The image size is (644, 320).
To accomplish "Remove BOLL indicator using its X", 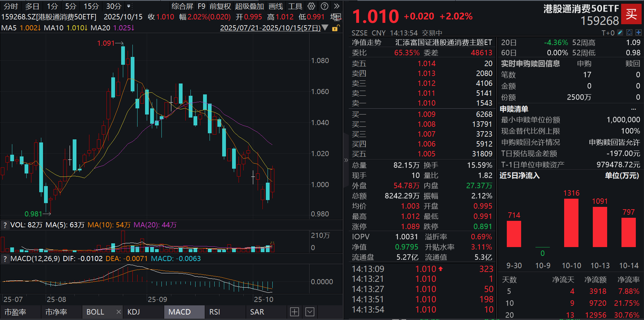I will tap(118, 312).
